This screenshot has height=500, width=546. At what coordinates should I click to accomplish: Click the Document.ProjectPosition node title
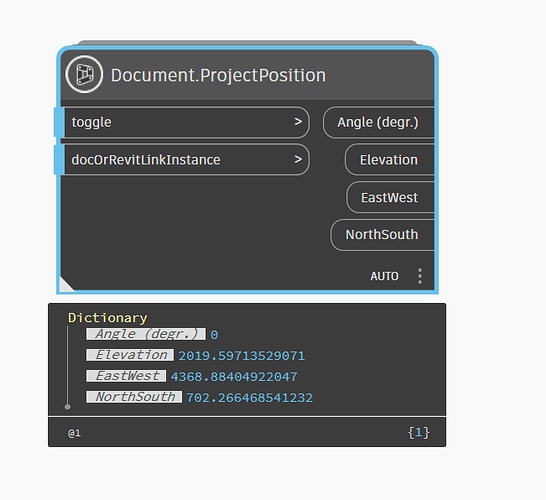(x=218, y=75)
